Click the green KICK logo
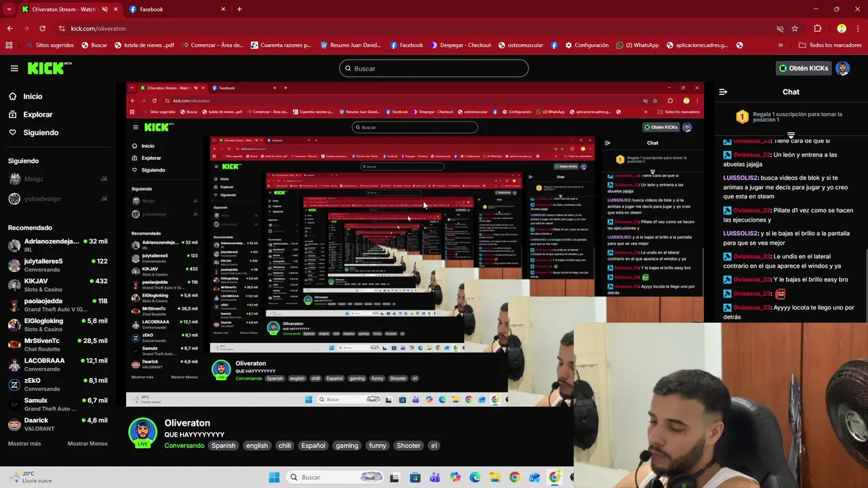Image resolution: width=868 pixels, height=488 pixels. [49, 68]
